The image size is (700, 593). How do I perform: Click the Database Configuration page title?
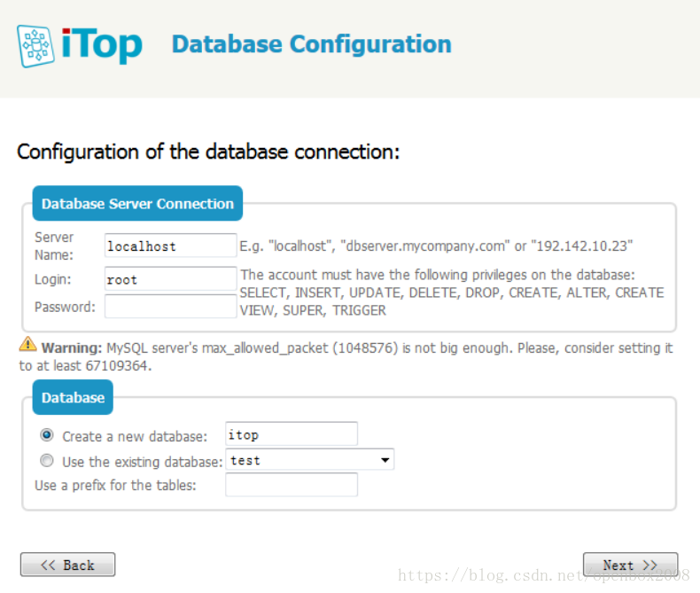tap(312, 44)
